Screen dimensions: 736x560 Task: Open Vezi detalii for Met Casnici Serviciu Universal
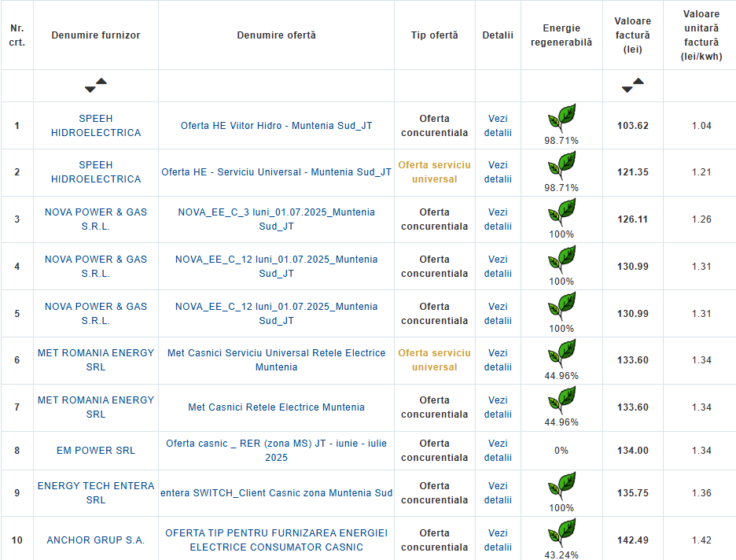(498, 360)
